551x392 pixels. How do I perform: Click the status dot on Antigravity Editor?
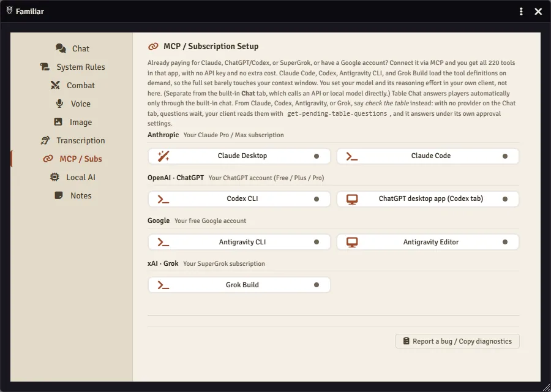pyautogui.click(x=505, y=242)
